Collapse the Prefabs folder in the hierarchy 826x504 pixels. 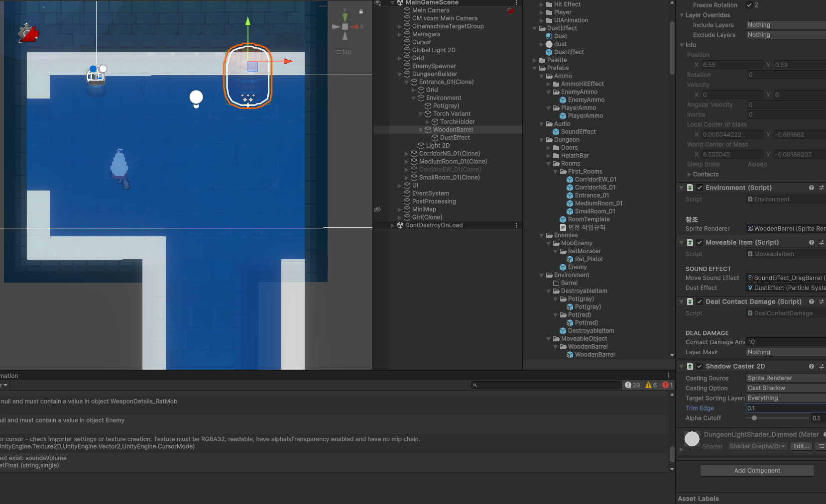coord(535,68)
